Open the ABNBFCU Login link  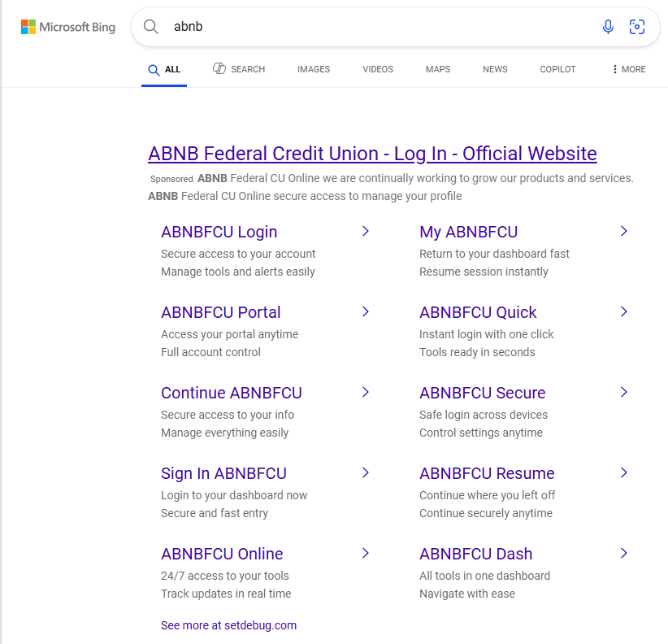point(219,232)
